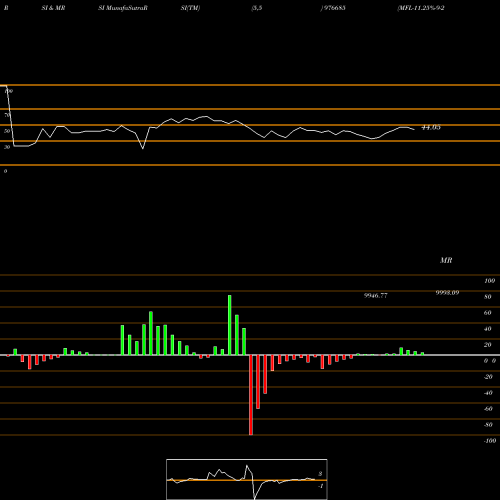
Task: Click the 80 label on the MR axis
Action: [488, 297]
